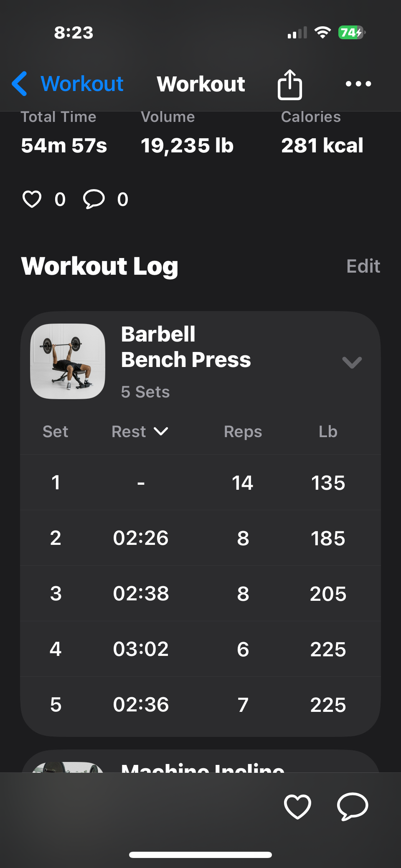Open the Barbell Bench Press exercise thumbnail

pyautogui.click(x=68, y=361)
